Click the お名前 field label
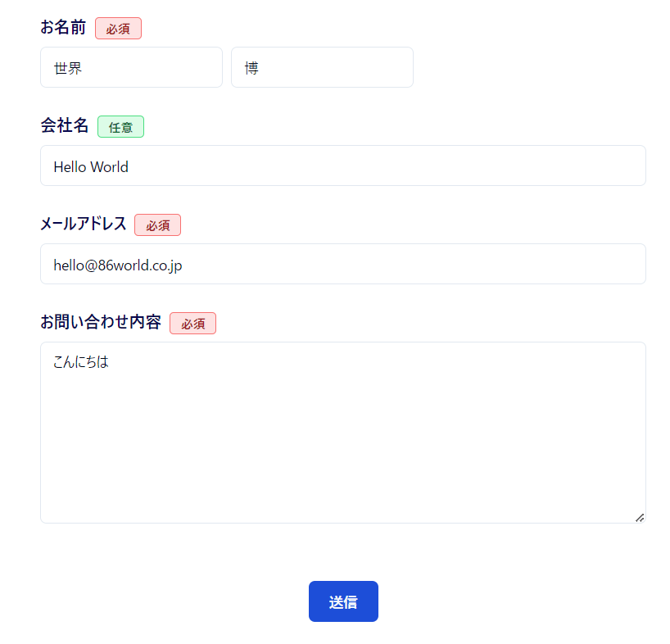This screenshot has height=644, width=670. point(63,27)
